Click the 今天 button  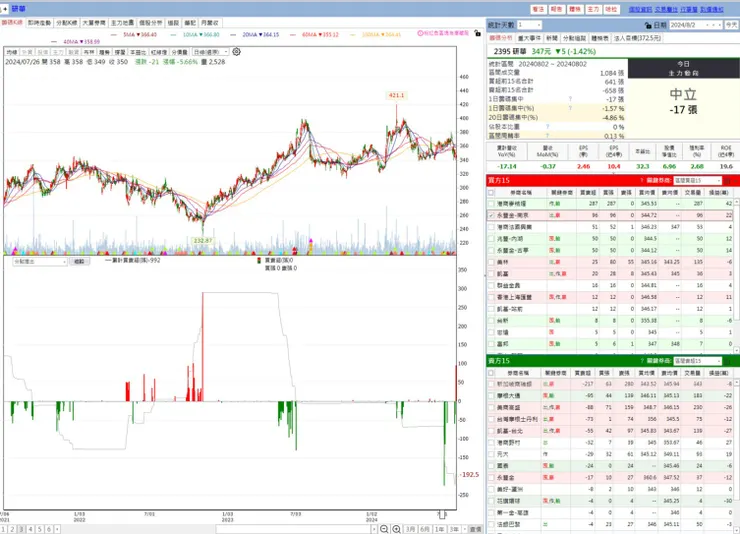pos(732,25)
